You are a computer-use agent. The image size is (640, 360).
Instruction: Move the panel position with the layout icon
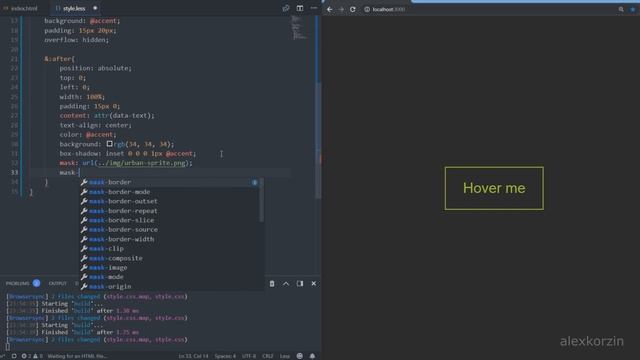(300, 284)
